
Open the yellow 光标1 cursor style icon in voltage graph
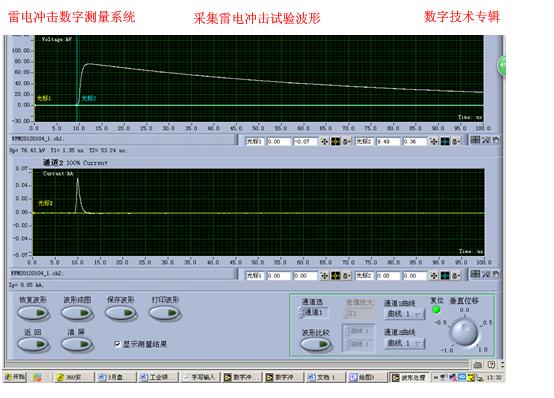pyautogui.click(x=335, y=141)
